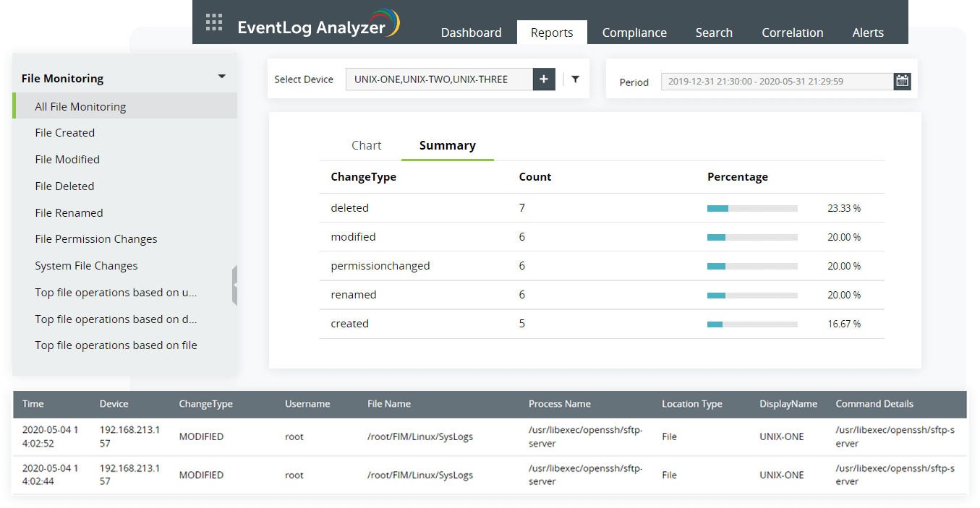
Task: Open the Select Device field
Action: pos(439,79)
